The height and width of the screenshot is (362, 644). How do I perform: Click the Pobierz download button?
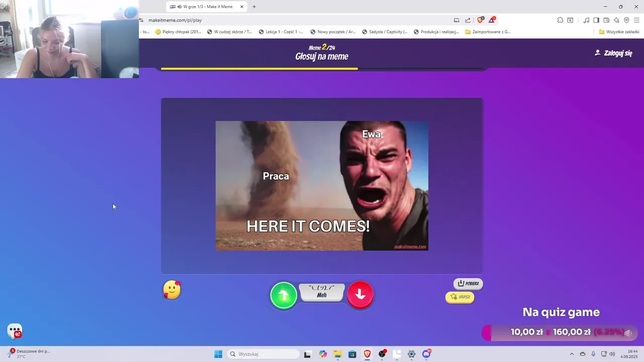pyautogui.click(x=468, y=284)
